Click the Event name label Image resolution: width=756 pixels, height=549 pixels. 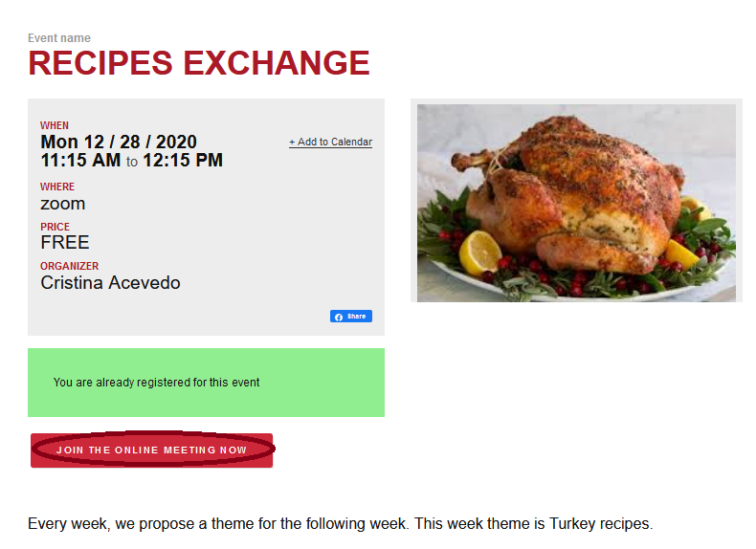click(58, 38)
